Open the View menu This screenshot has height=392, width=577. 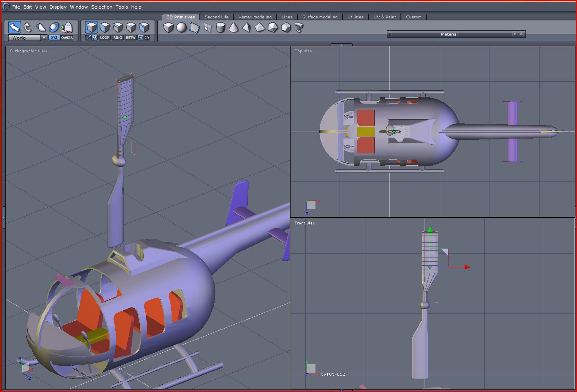[40, 7]
